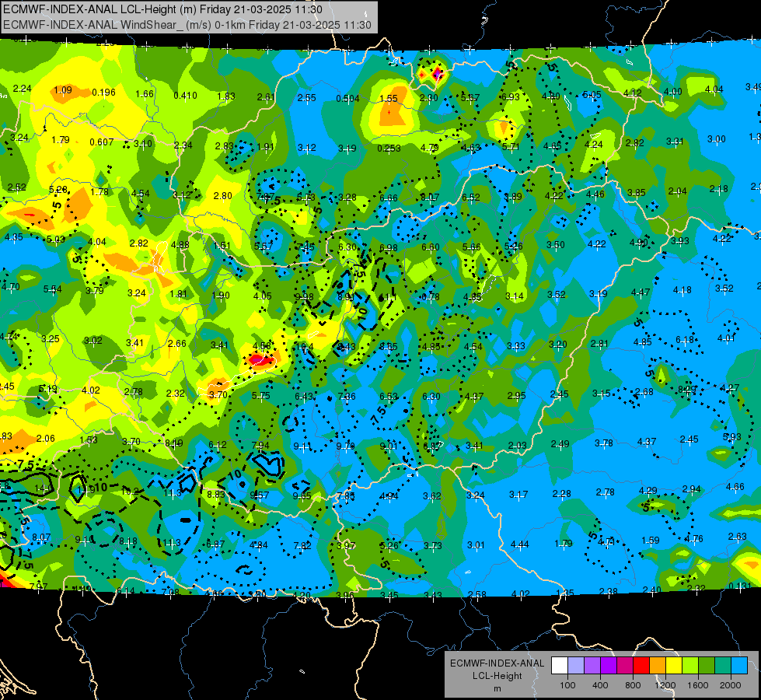Select the lavender swatch in the legend
The height and width of the screenshot is (700, 761).
click(575, 666)
